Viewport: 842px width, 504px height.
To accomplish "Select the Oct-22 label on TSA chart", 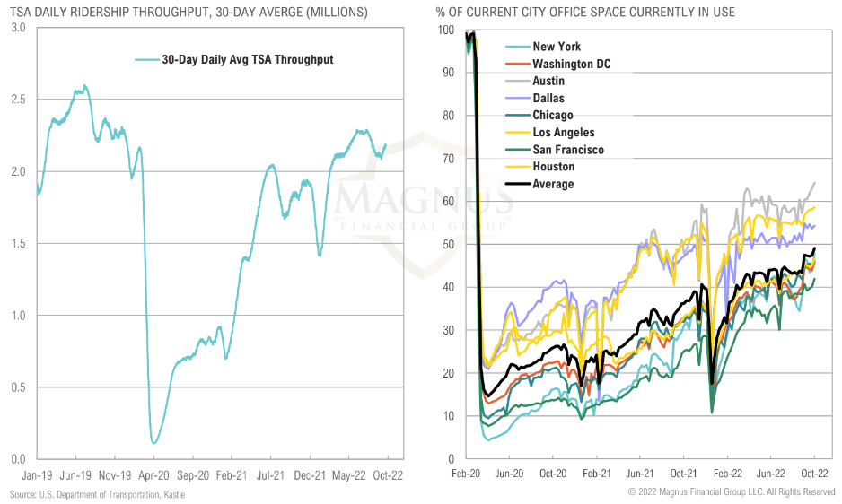I will point(388,475).
